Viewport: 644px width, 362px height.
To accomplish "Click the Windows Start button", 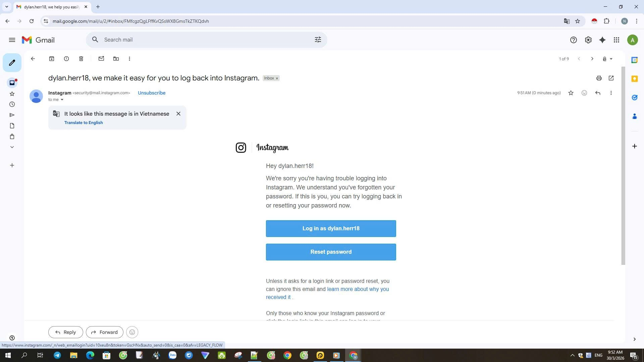I will (x=8, y=355).
